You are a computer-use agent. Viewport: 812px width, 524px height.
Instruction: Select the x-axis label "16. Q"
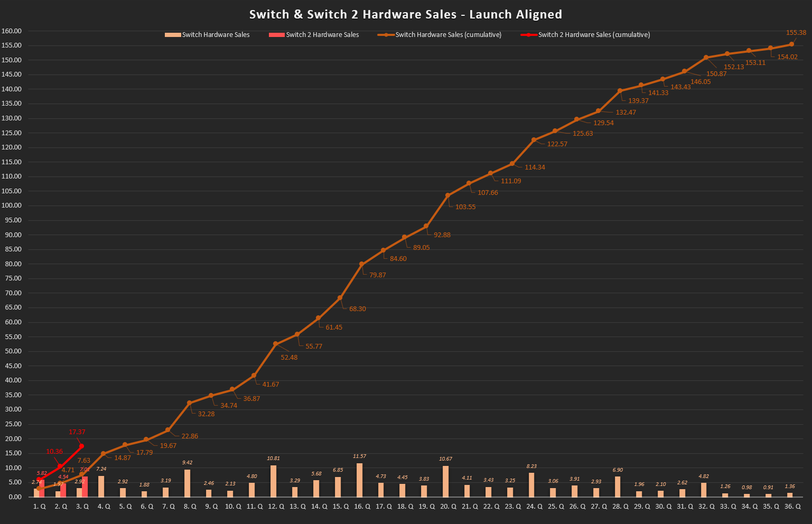point(362,507)
